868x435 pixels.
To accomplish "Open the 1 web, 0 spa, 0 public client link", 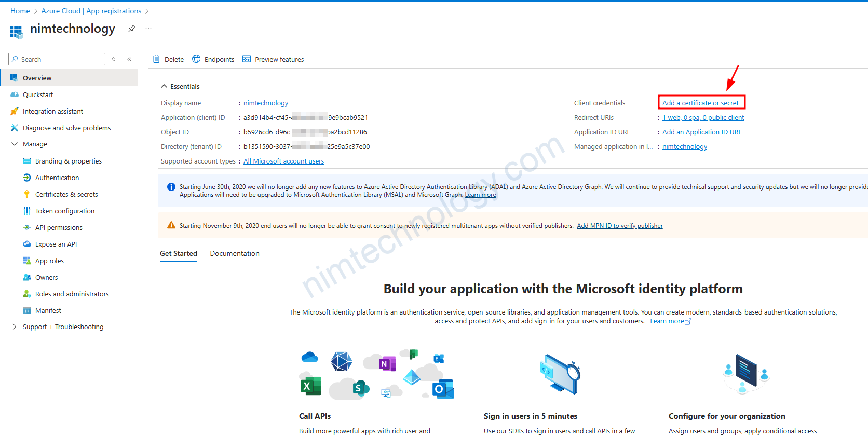I will (x=703, y=117).
